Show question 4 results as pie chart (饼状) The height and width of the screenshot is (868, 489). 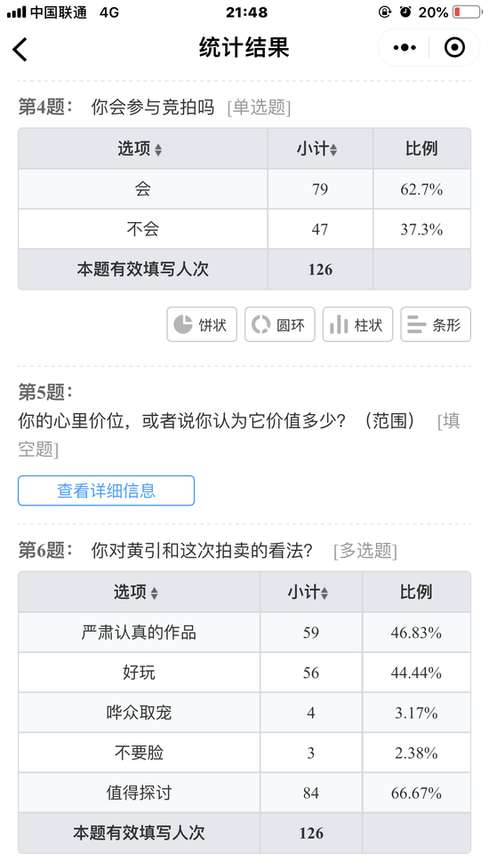(202, 324)
